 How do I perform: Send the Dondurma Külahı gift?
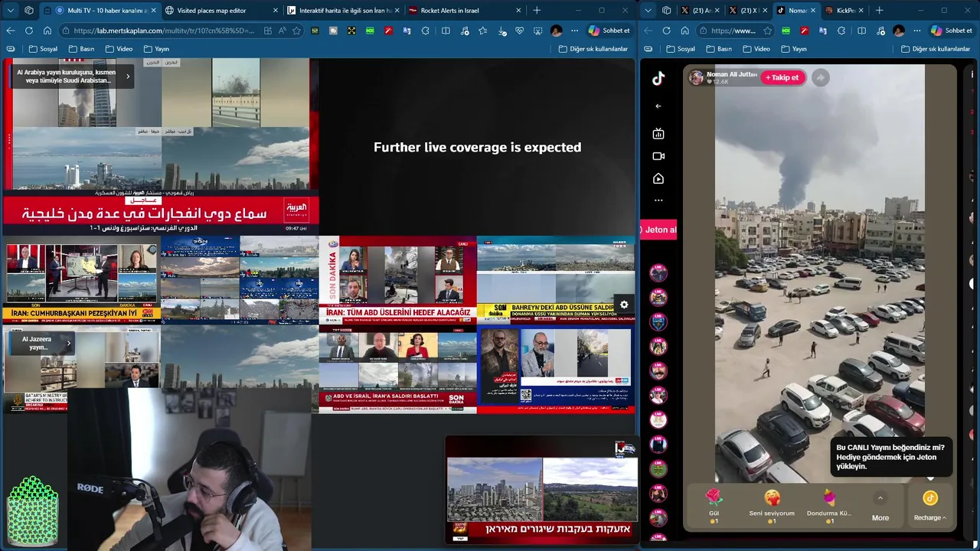coord(829,507)
